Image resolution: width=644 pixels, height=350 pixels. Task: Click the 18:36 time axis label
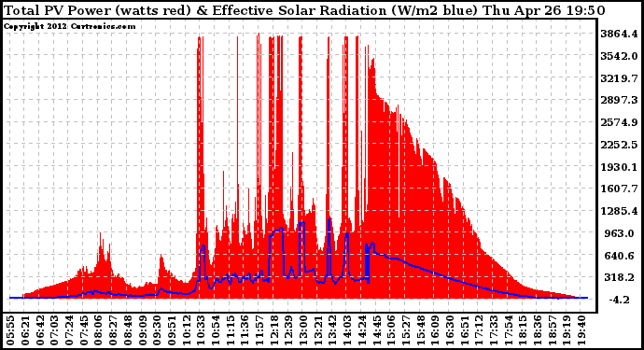click(x=538, y=330)
